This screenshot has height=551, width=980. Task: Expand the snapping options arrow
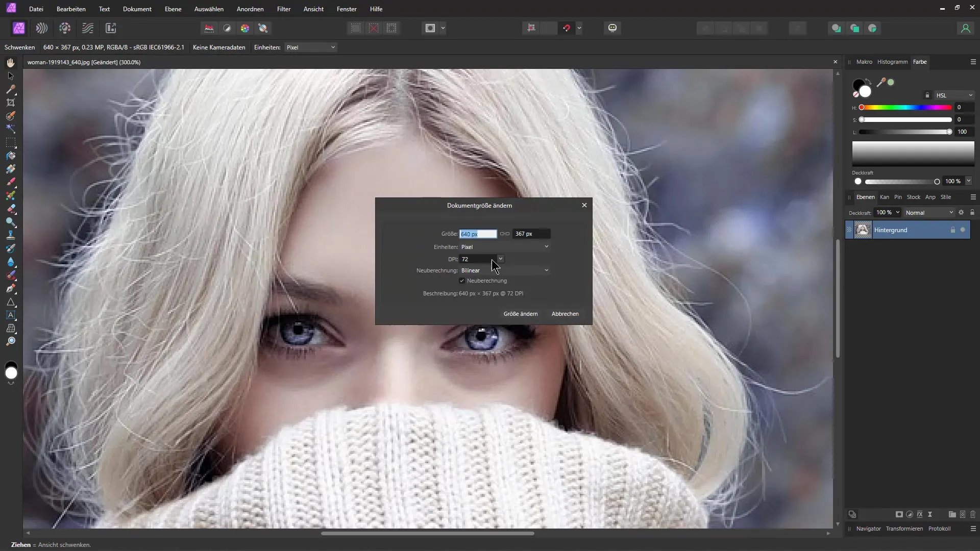pos(579,28)
